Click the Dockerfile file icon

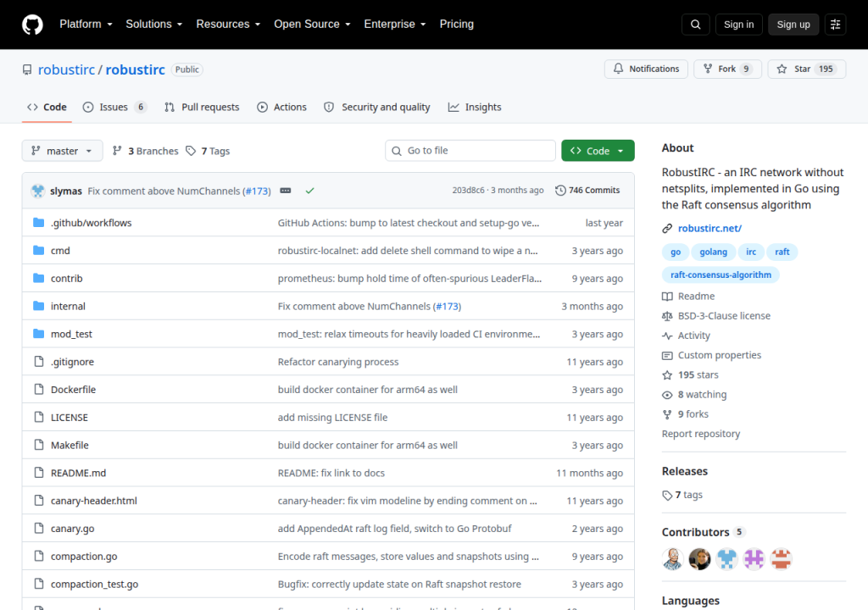click(x=39, y=389)
